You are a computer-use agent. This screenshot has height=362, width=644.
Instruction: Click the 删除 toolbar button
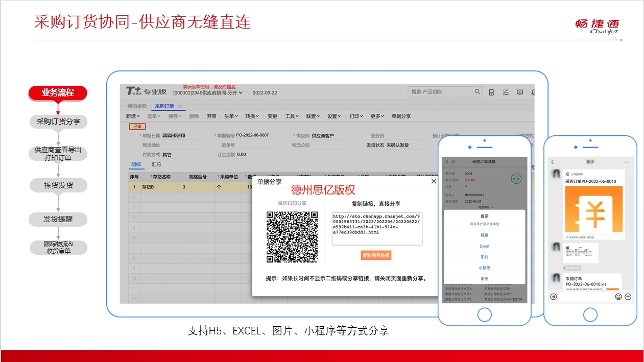click(194, 116)
